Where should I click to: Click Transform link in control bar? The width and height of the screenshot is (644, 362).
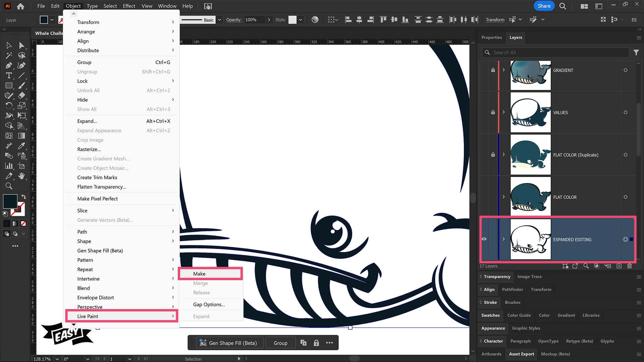[x=495, y=20]
